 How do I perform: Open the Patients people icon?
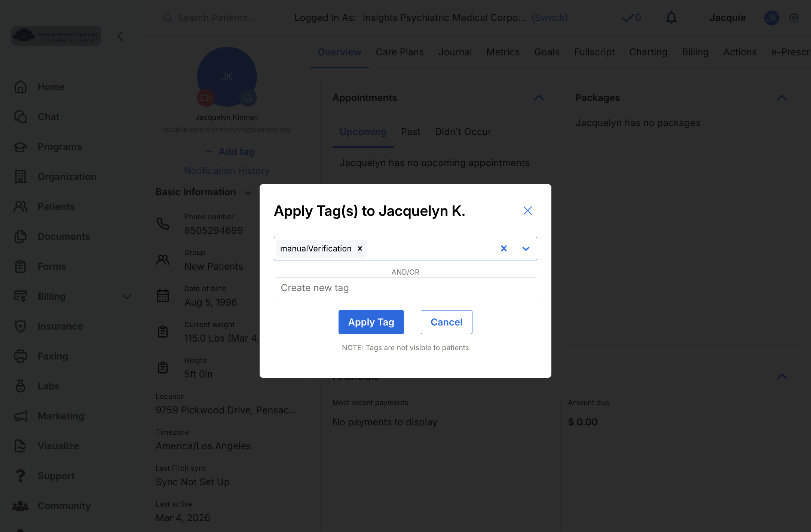[x=21, y=207]
